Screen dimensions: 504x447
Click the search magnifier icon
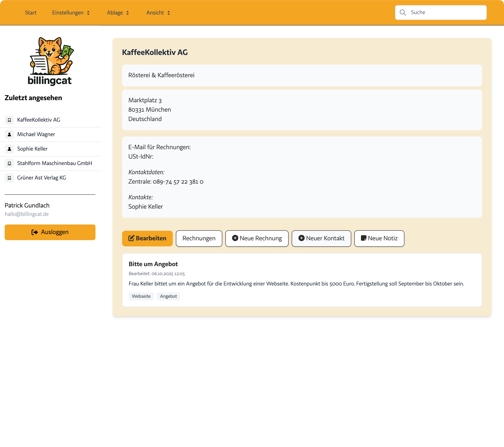coord(402,13)
